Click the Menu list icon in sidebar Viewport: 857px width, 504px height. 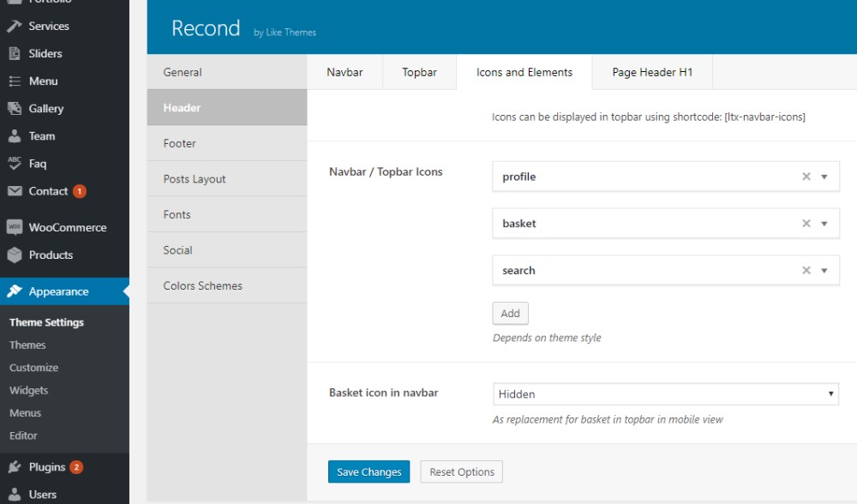(x=15, y=81)
